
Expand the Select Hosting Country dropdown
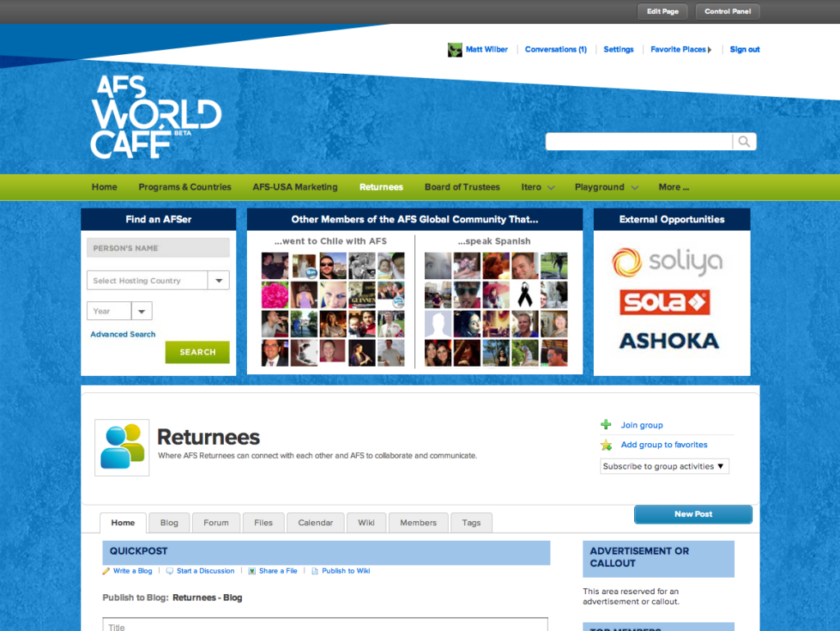(x=218, y=281)
